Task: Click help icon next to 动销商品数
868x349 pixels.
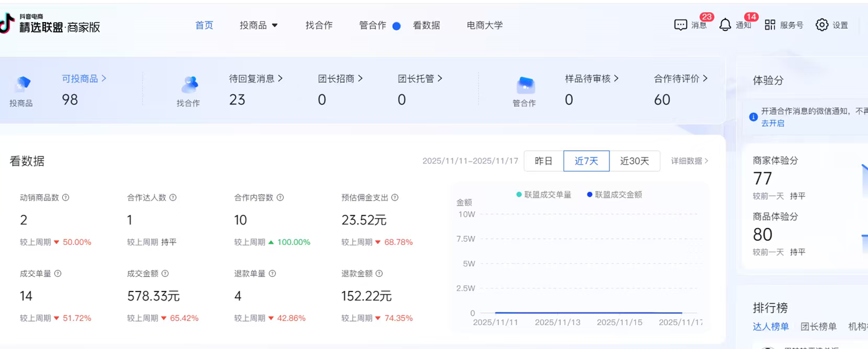Action: coord(66,198)
